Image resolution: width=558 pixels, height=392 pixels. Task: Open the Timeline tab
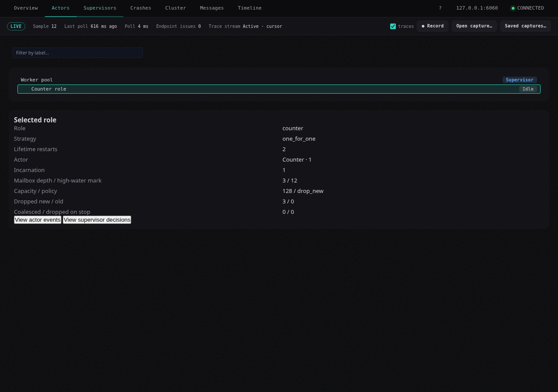point(250,8)
